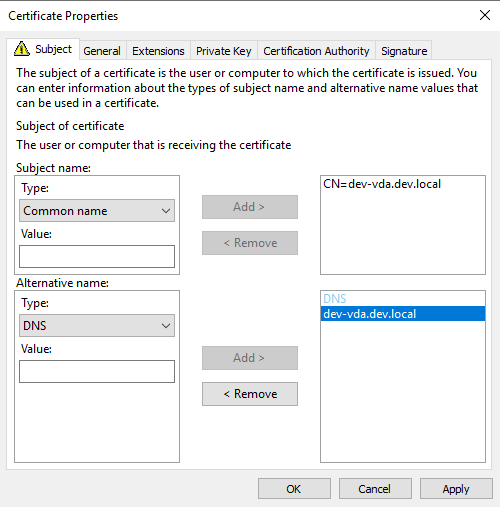This screenshot has height=507, width=500.
Task: Open the Signature tab
Action: click(404, 51)
